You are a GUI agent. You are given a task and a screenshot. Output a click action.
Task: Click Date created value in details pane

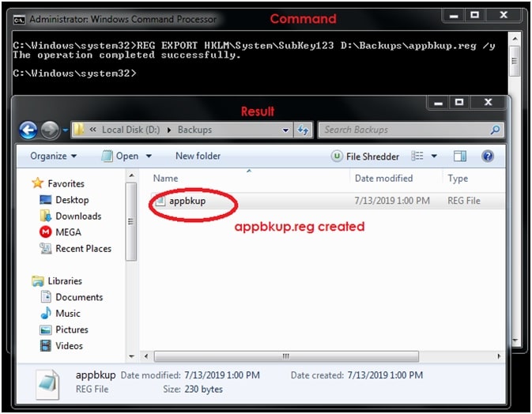(385, 376)
